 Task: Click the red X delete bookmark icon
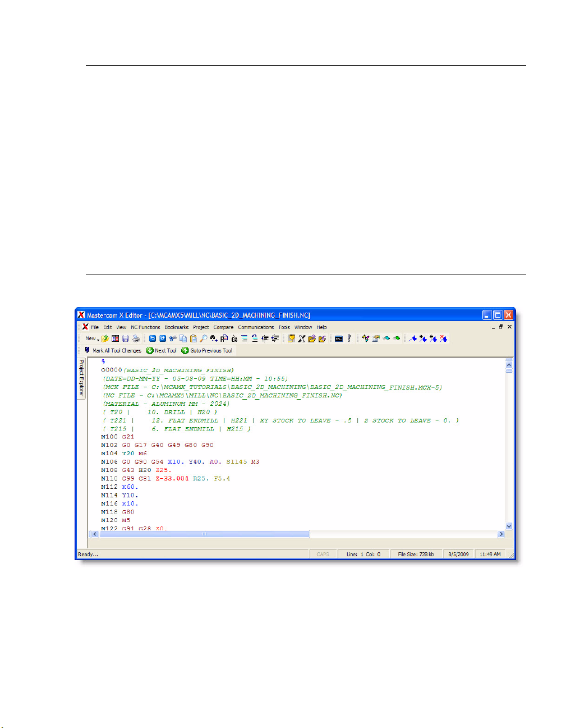click(443, 338)
